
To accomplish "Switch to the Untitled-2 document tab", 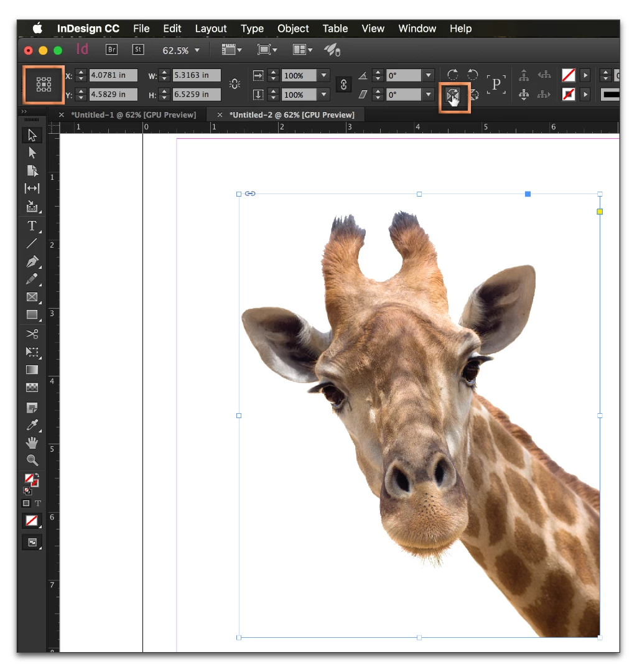I will 292,115.
